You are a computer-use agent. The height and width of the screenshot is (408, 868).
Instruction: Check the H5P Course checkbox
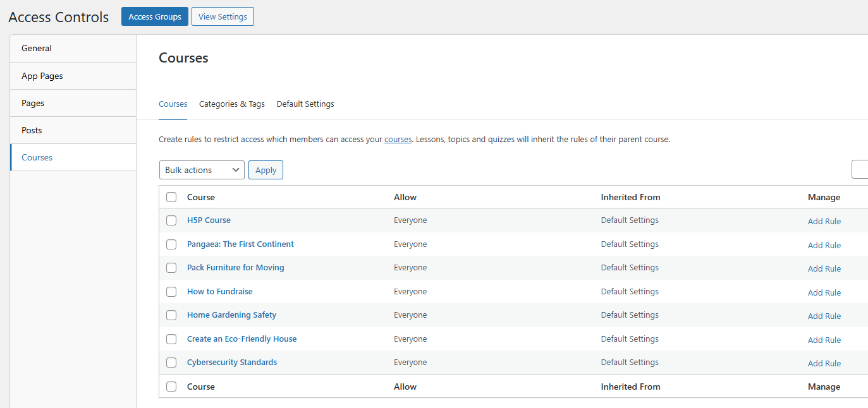(x=171, y=220)
